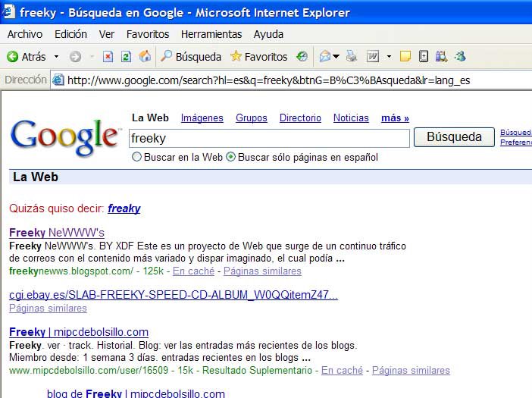The width and height of the screenshot is (532, 398).
Task: Open the Archivo menu
Action: tap(25, 34)
